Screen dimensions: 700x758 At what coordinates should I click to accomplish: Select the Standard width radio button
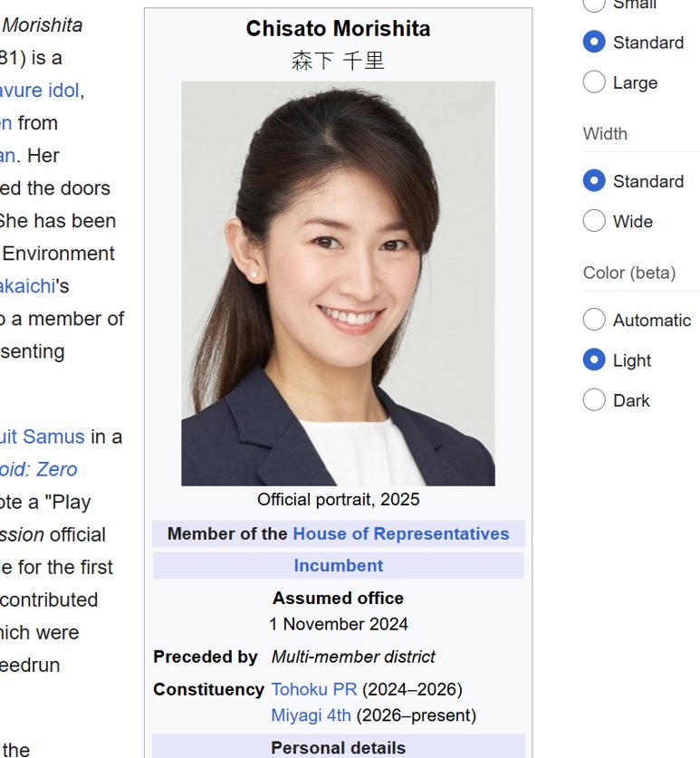594,180
